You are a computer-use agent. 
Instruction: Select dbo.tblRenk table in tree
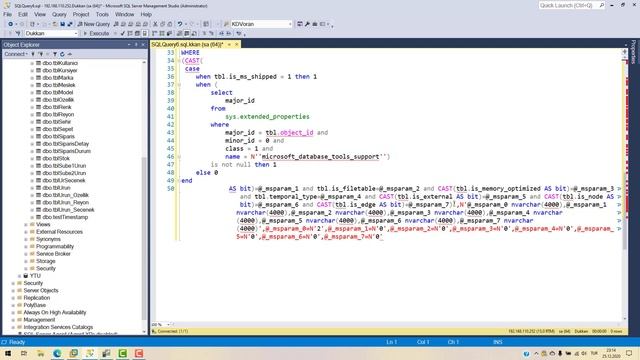coord(57,107)
